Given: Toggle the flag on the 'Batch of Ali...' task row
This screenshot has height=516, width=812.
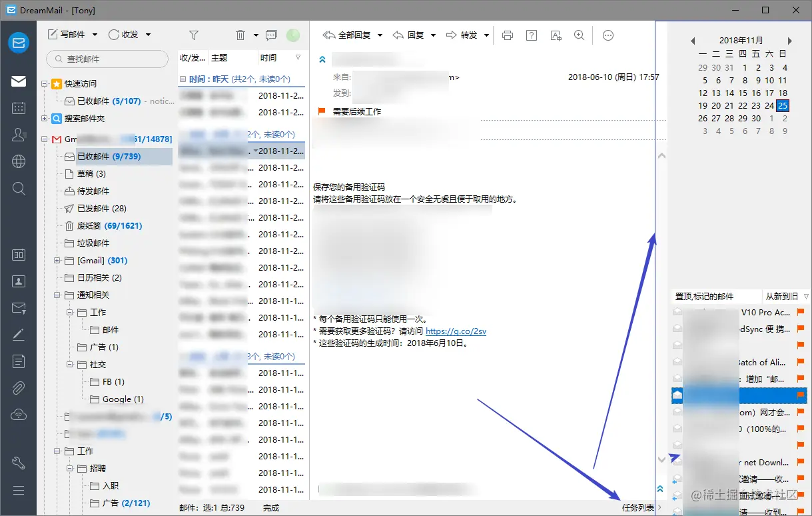Looking at the screenshot, I should 801,362.
